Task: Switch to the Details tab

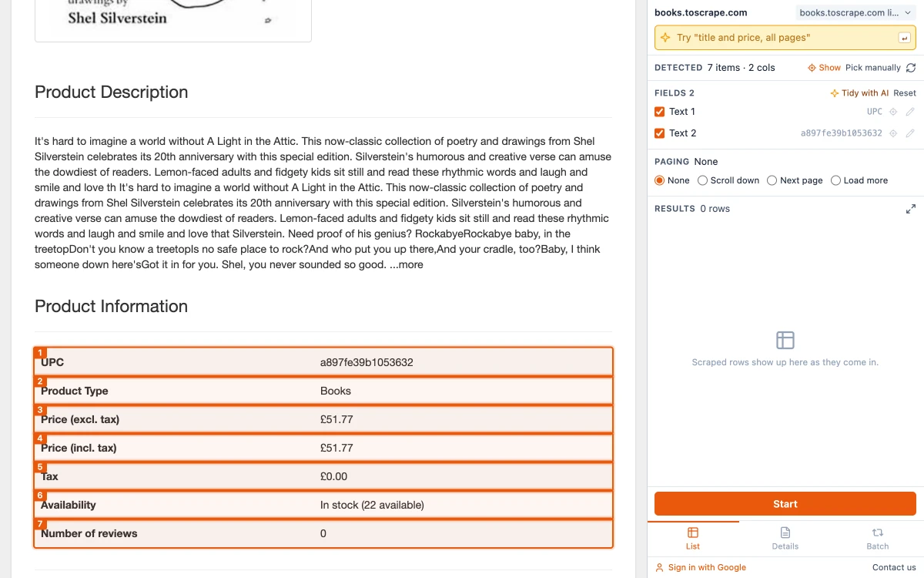Action: (x=785, y=539)
